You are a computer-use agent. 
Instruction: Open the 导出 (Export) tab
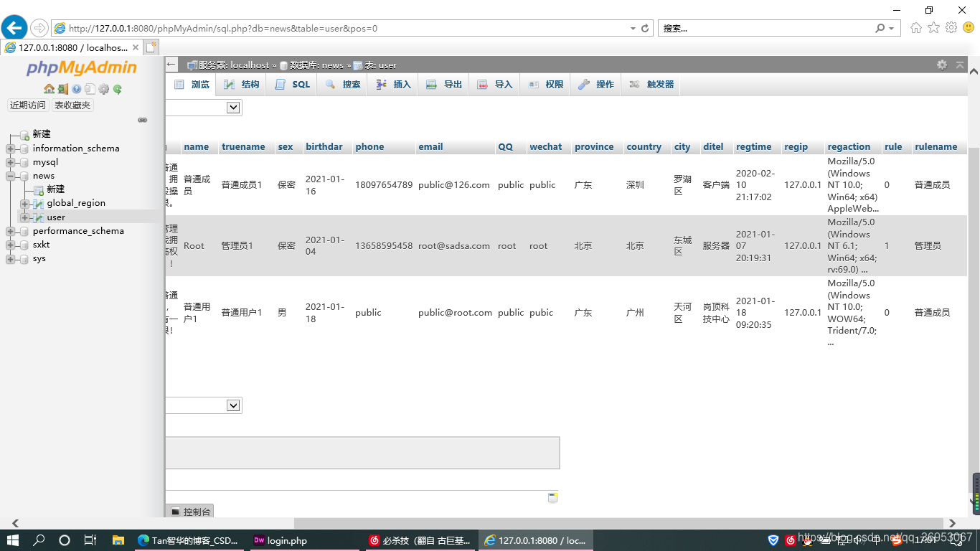[x=443, y=85]
